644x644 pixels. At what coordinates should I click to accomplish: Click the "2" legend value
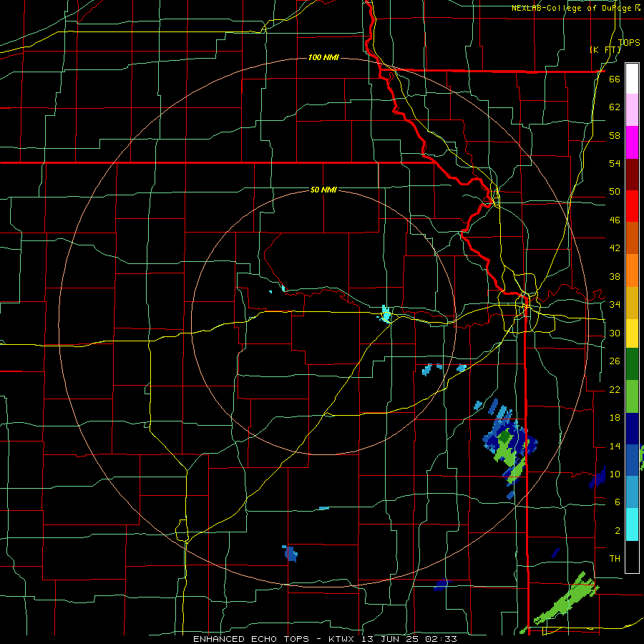[x=618, y=531]
